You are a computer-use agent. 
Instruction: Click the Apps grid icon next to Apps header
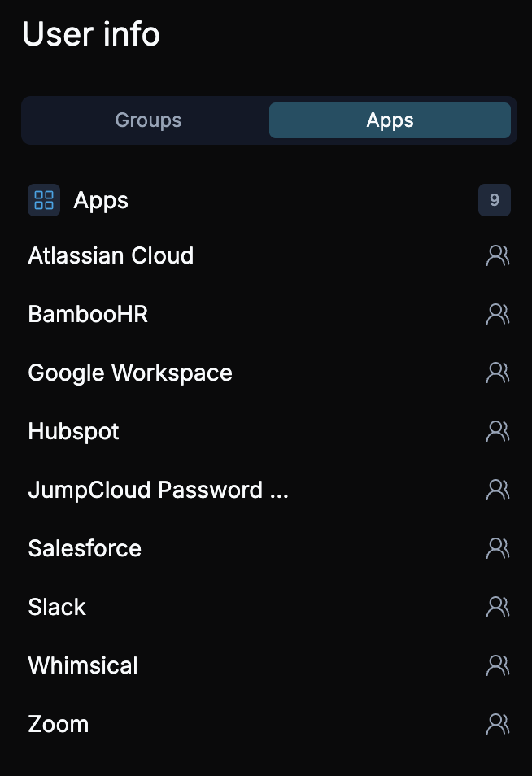pyautogui.click(x=44, y=200)
